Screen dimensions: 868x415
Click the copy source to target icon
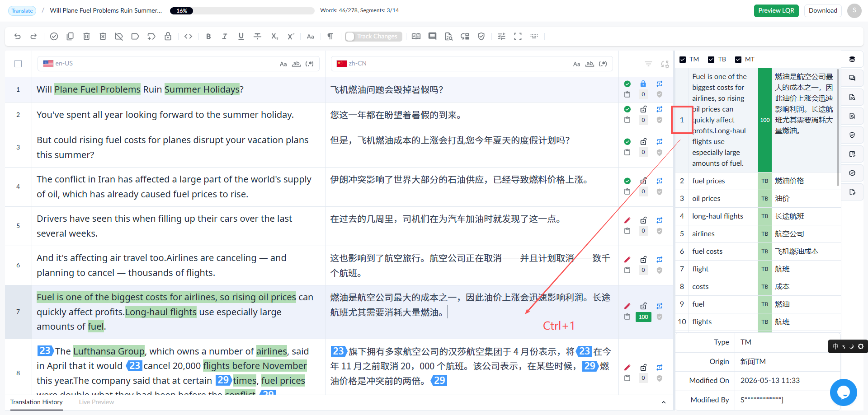coord(70,37)
